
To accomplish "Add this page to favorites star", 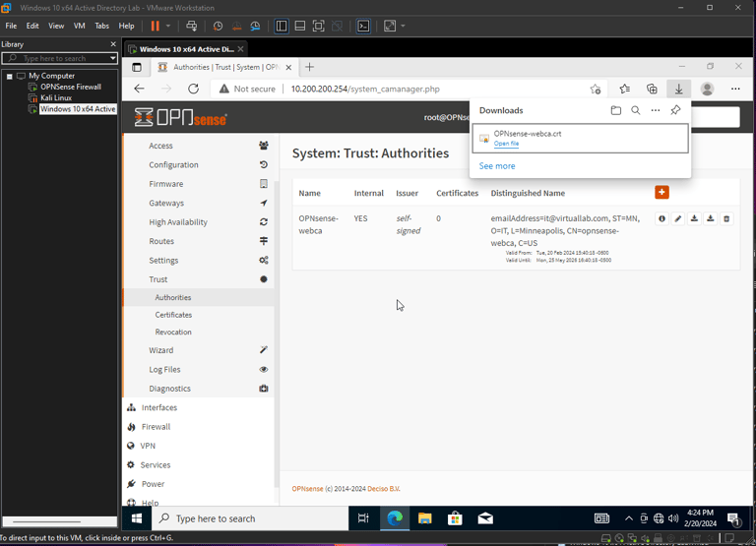I will pyautogui.click(x=596, y=90).
